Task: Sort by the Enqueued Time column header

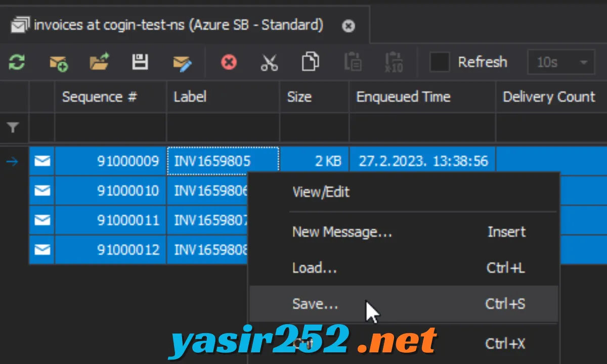Action: (x=422, y=98)
